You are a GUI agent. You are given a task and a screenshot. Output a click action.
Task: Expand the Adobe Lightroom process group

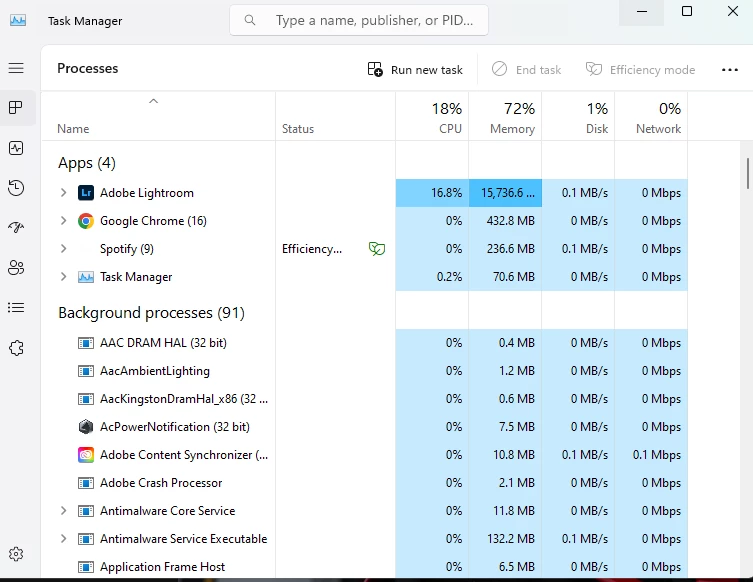pos(63,193)
